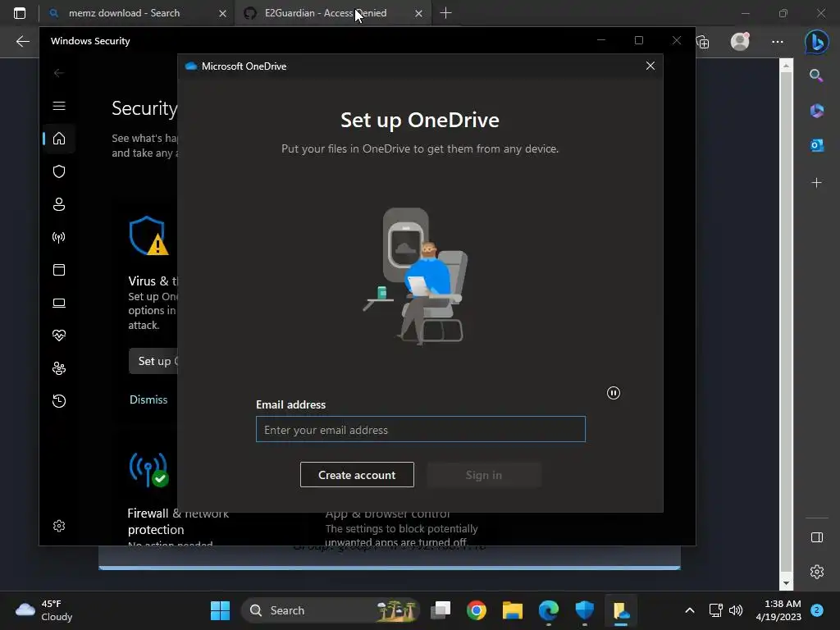840x630 pixels.
Task: Open Account protection person icon
Action: 59,204
